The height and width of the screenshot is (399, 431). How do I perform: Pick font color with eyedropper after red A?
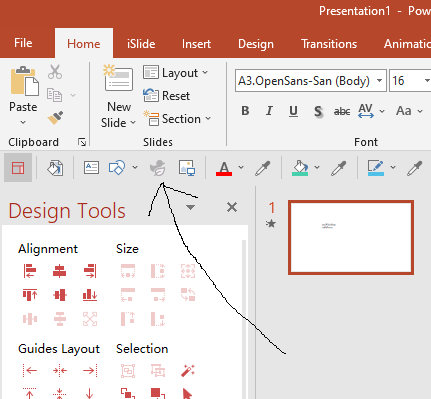263,168
